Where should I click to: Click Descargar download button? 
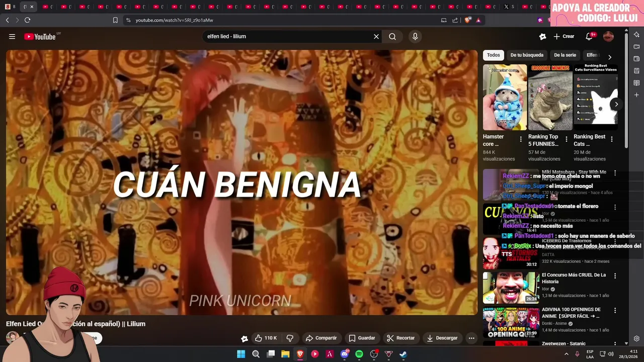(442, 338)
